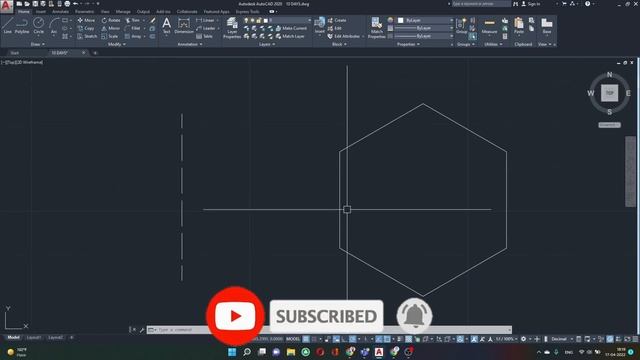Image resolution: width=640 pixels, height=360 pixels.
Task: Open the Parametric ribbon tab
Action: (x=84, y=12)
